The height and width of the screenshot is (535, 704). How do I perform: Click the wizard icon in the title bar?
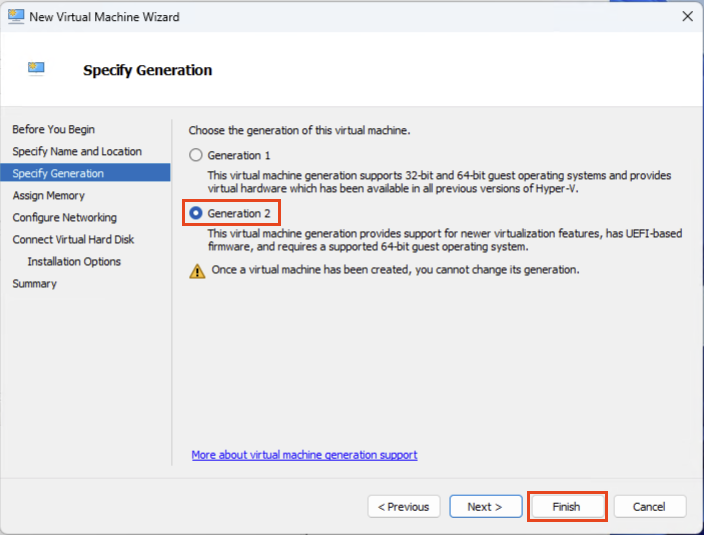[x=16, y=16]
